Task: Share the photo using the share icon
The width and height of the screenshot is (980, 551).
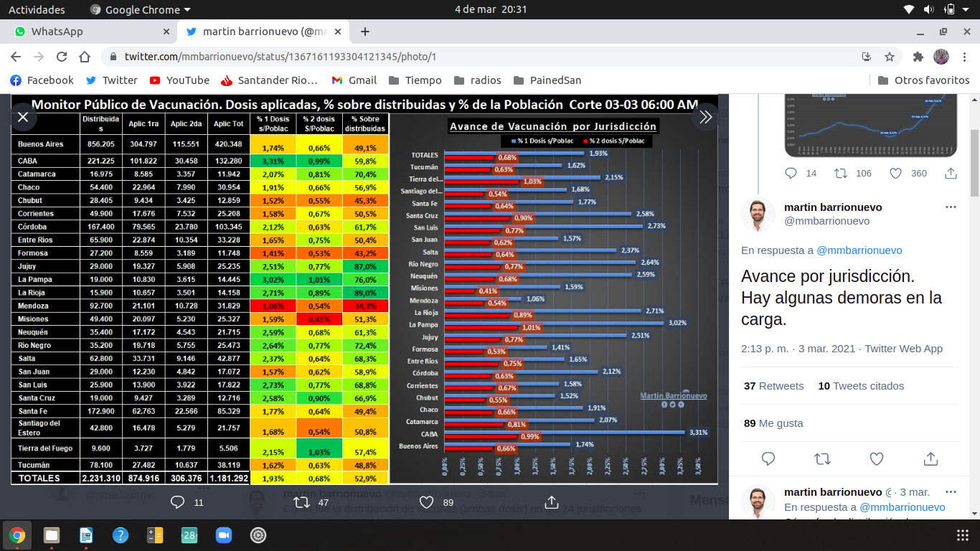Action: [552, 502]
